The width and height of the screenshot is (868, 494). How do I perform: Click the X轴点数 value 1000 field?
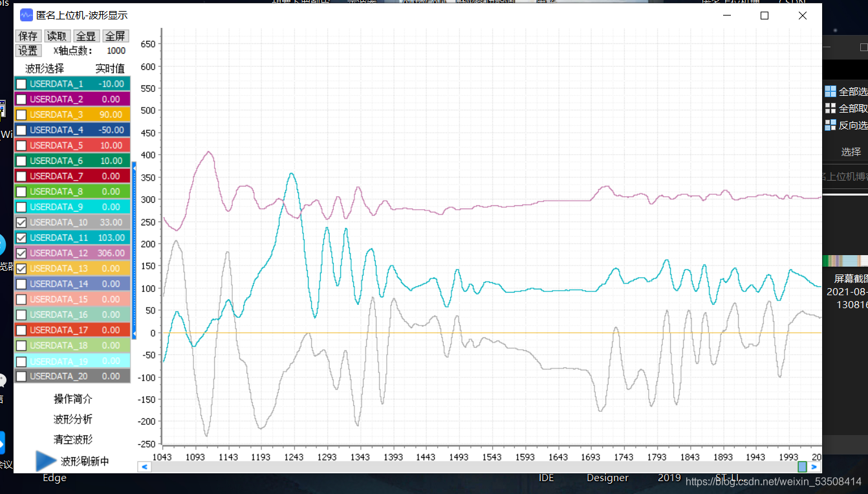116,51
